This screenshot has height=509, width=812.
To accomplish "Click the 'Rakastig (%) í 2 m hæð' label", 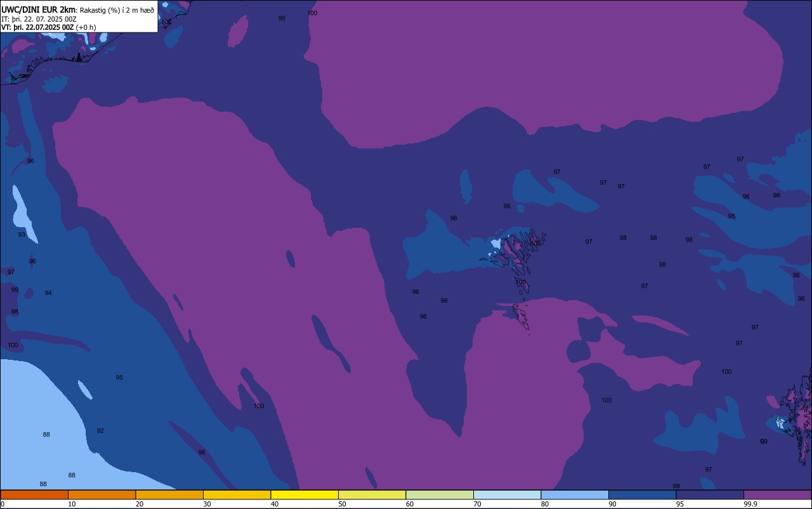I will coord(117,10).
